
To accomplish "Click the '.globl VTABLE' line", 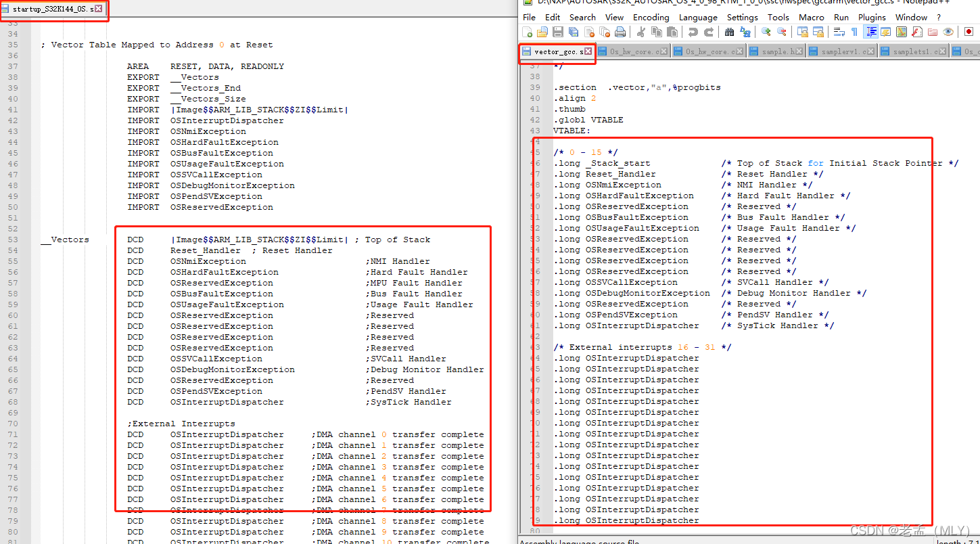I will point(588,120).
